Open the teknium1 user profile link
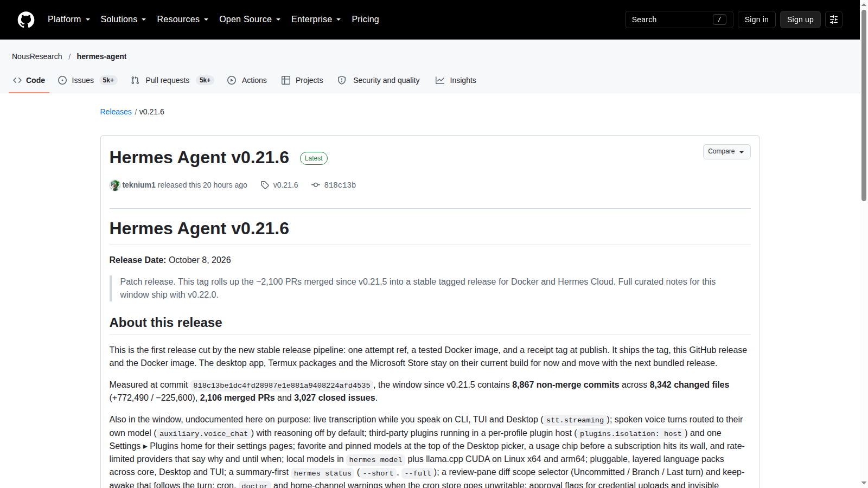The height and width of the screenshot is (488, 868). 139,185
